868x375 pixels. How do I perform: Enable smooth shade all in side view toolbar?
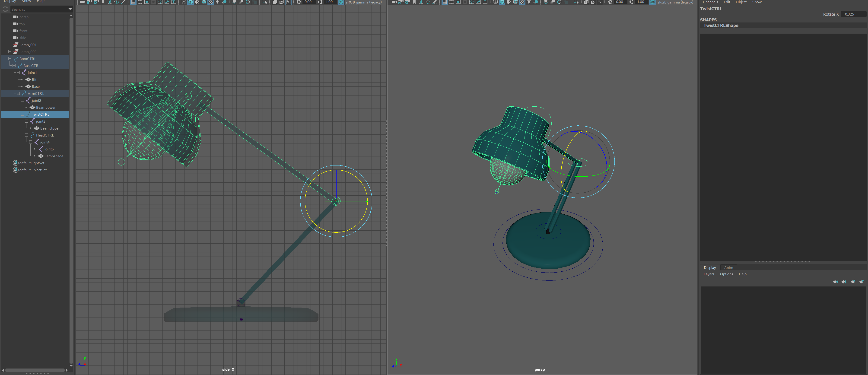tap(190, 2)
